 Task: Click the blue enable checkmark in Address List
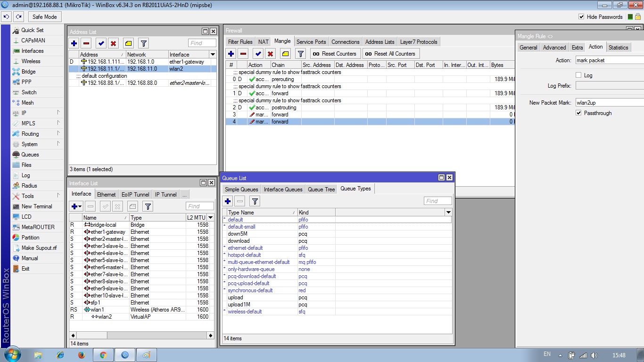pyautogui.click(x=101, y=43)
